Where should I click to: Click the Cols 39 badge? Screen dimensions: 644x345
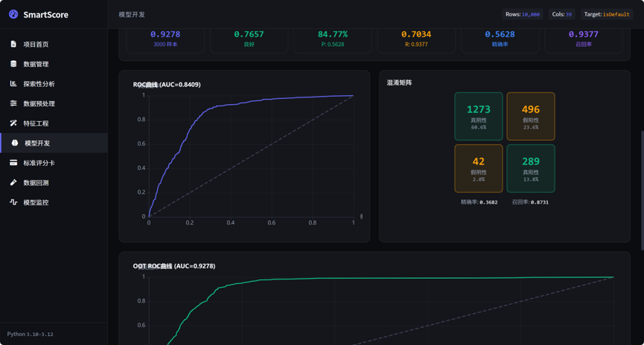(x=561, y=14)
